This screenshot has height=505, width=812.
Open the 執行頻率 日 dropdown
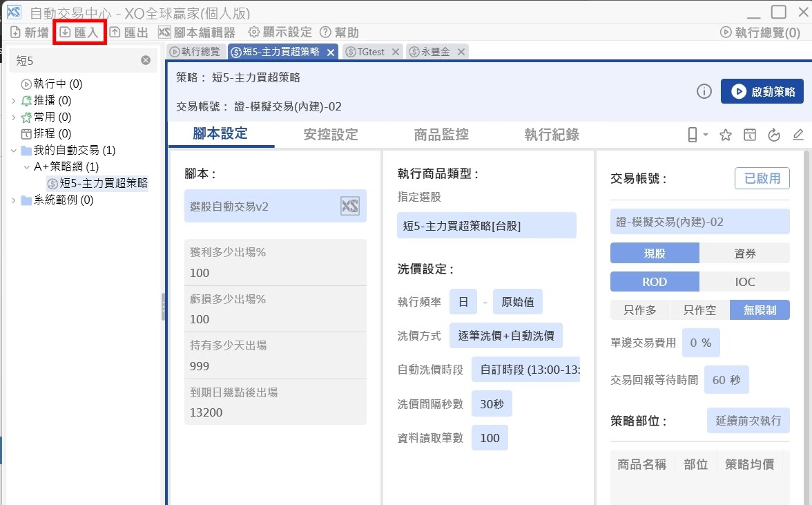click(x=463, y=302)
